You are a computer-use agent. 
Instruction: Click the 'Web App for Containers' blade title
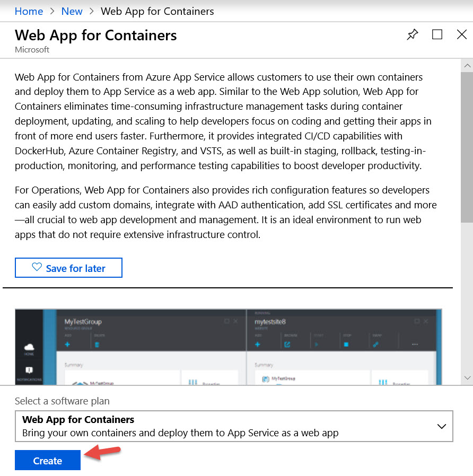click(x=95, y=35)
